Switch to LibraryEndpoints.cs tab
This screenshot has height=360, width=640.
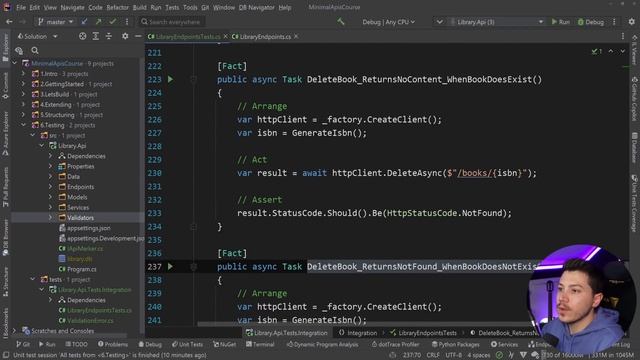(x=265, y=36)
